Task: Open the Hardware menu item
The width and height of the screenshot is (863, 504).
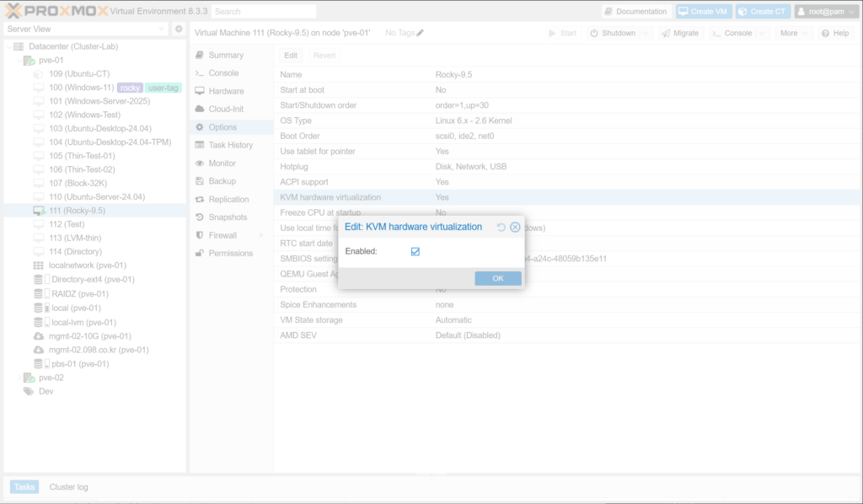Action: 226,91
